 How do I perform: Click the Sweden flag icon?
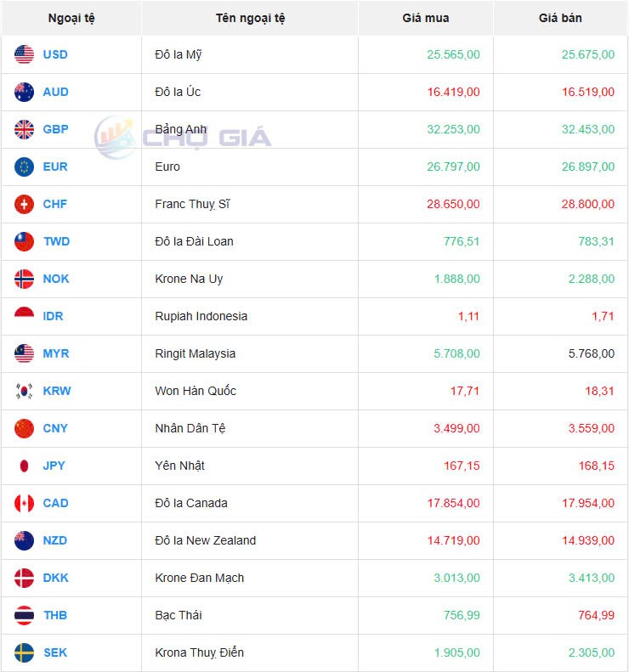coord(24,652)
